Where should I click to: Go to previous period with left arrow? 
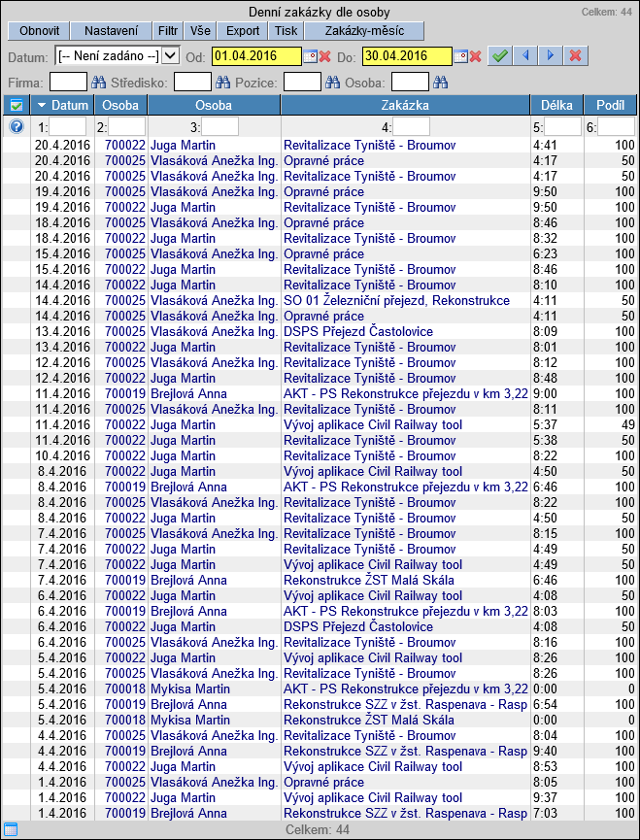[x=525, y=56]
